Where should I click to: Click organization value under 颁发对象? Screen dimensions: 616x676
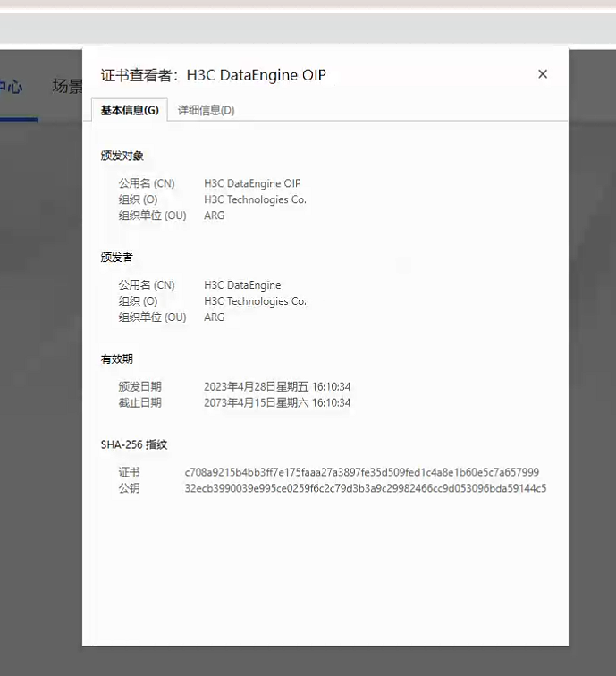(255, 199)
